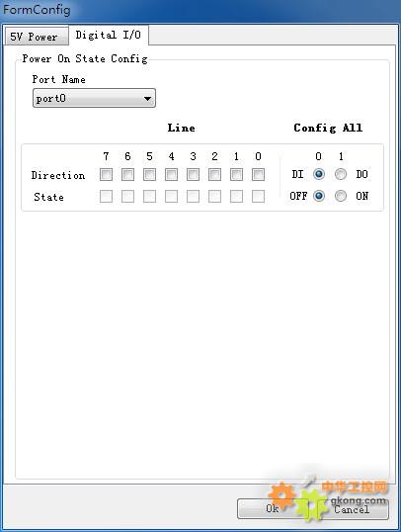Check Direction box for line 6
Image resolution: width=401 pixels, height=532 pixels.
tap(127, 175)
